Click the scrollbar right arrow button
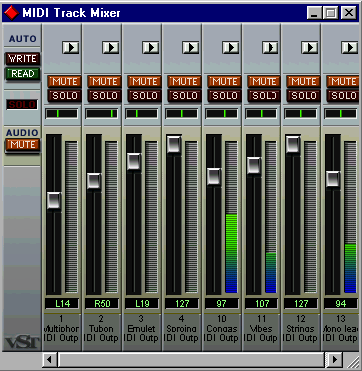Image resolution: width=362 pixels, height=371 pixels. click(334, 360)
